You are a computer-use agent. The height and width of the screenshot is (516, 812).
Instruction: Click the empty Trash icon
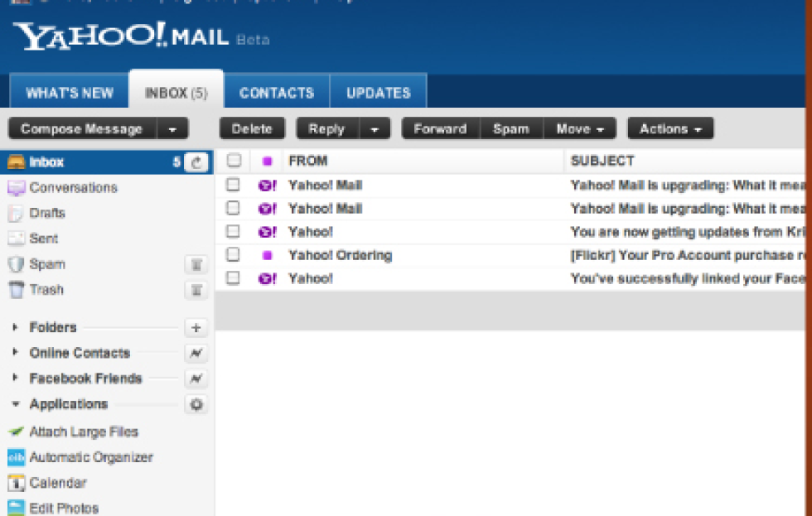[x=196, y=290]
